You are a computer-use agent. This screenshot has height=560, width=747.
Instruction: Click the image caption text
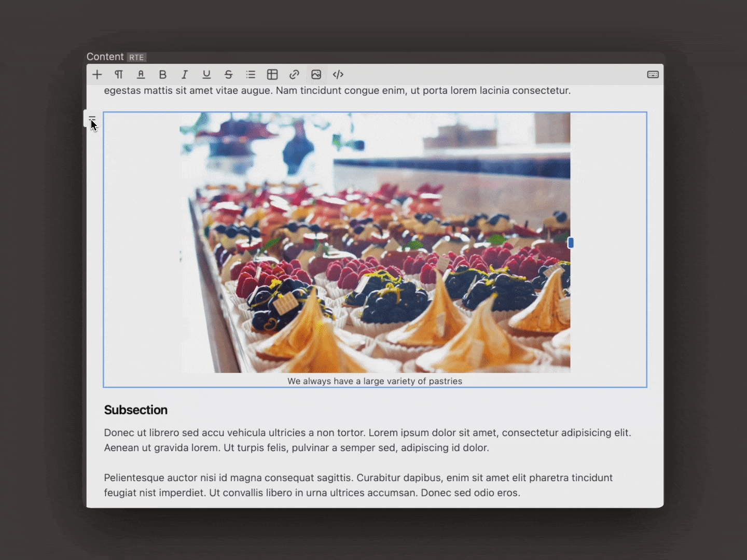pos(375,381)
